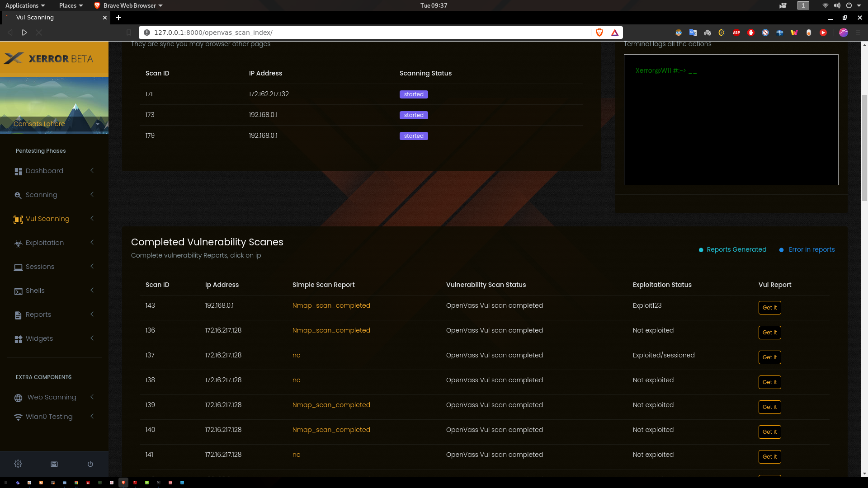Screen dimensions: 868x488
Task: Open the Applications menu in top bar
Action: [x=25, y=5]
